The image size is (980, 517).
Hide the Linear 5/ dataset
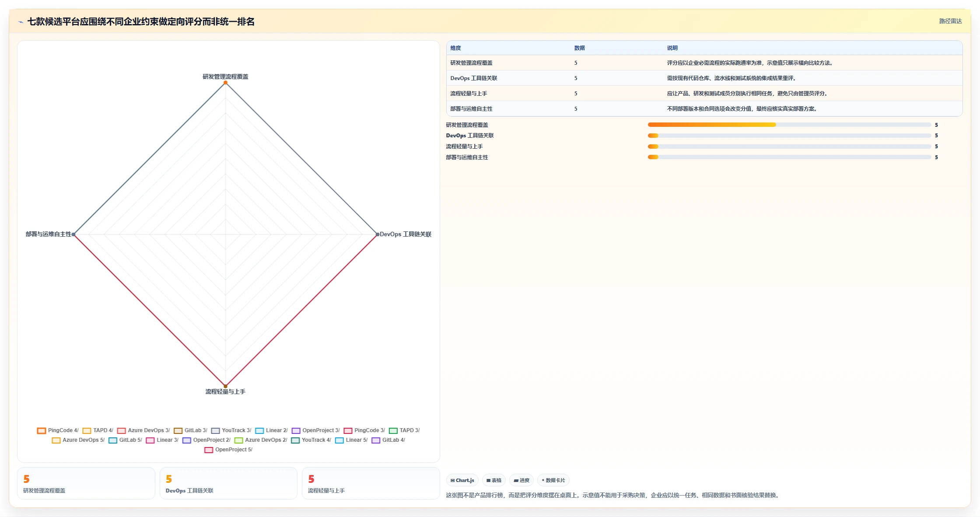tap(351, 440)
